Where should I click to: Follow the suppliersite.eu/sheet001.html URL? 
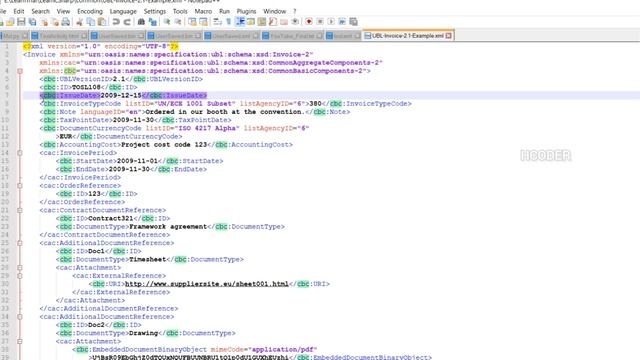(207, 284)
